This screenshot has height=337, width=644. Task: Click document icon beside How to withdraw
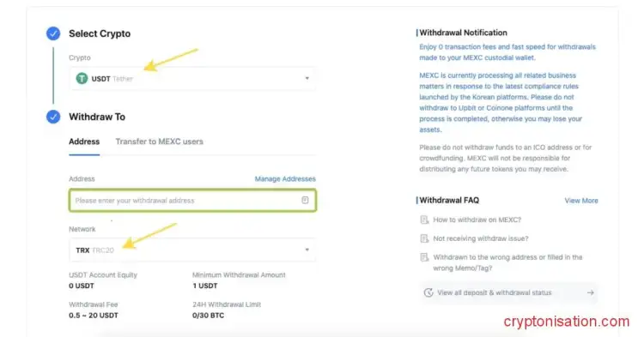424,220
